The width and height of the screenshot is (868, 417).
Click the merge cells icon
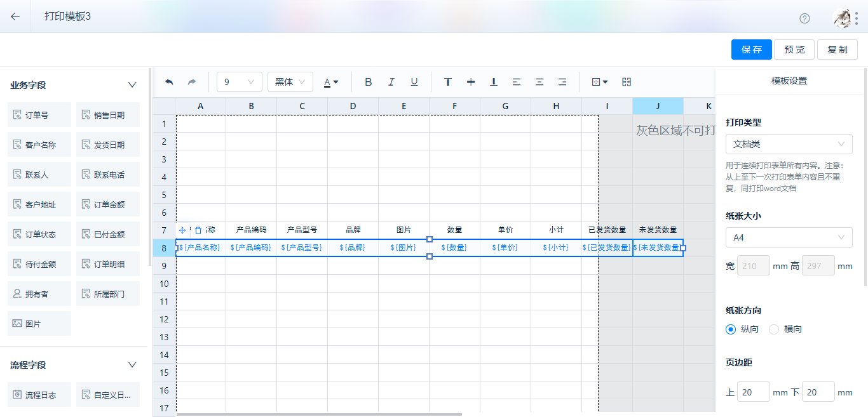(x=627, y=82)
